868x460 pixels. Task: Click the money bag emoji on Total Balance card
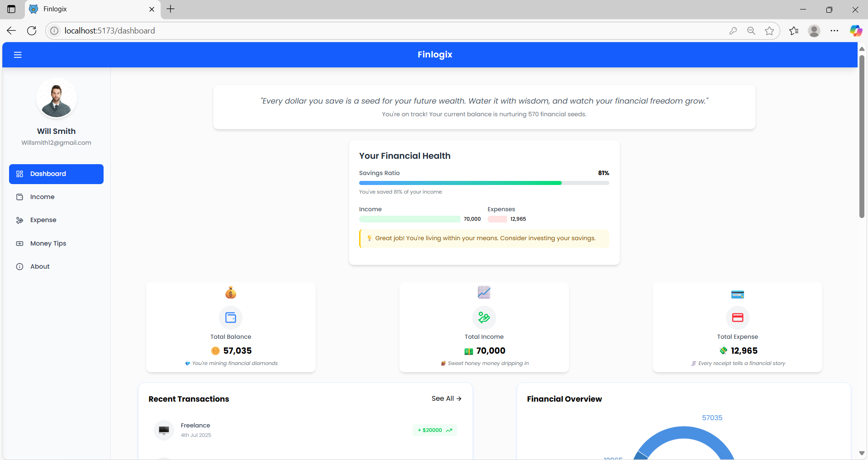(231, 293)
